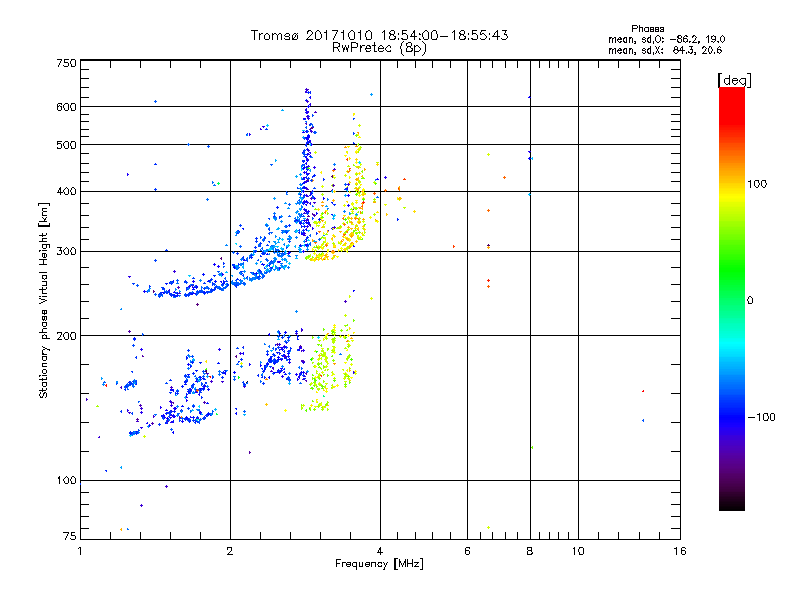Click the '-100' colorbar tick label
The height and width of the screenshot is (600, 800).
pos(761,417)
